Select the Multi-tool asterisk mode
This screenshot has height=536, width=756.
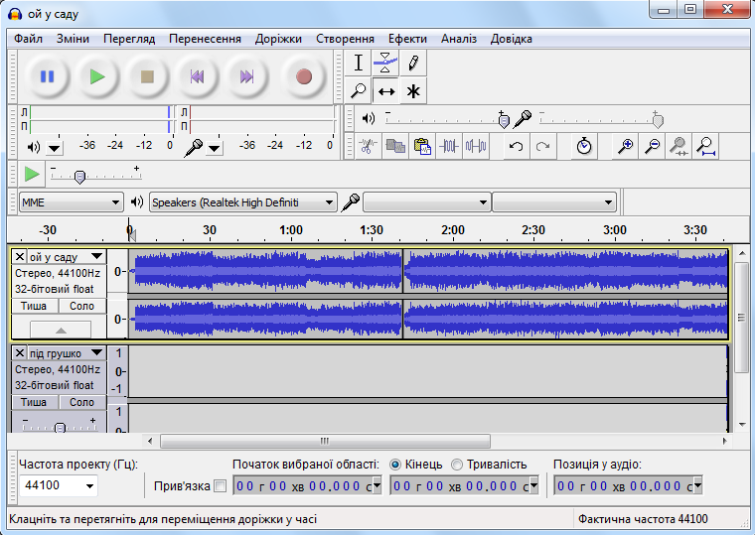(x=413, y=90)
